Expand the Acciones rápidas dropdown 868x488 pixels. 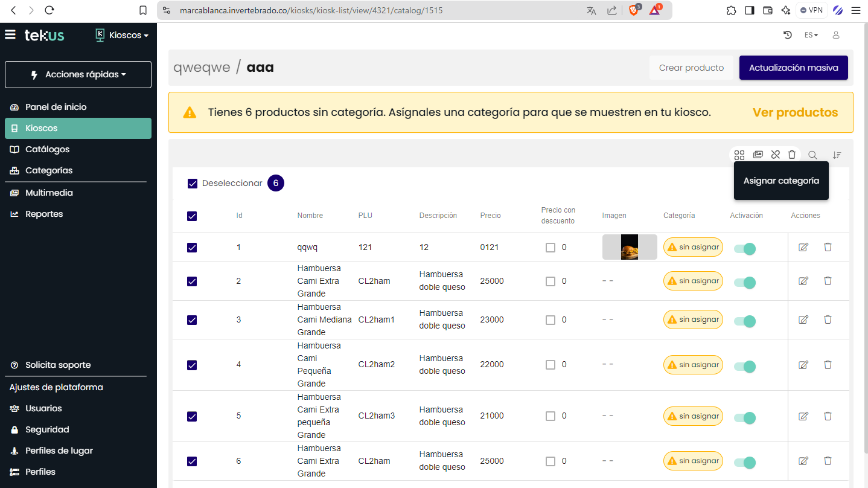78,75
